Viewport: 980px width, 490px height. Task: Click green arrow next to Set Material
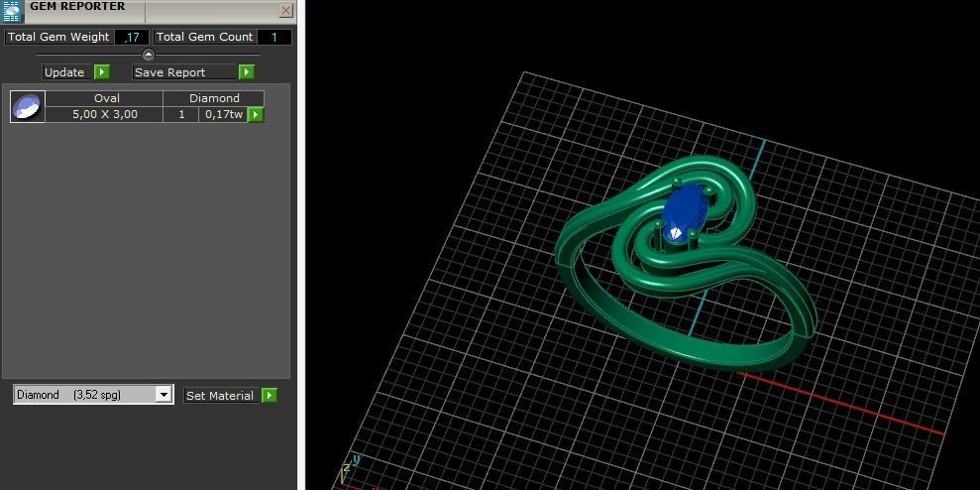click(270, 396)
